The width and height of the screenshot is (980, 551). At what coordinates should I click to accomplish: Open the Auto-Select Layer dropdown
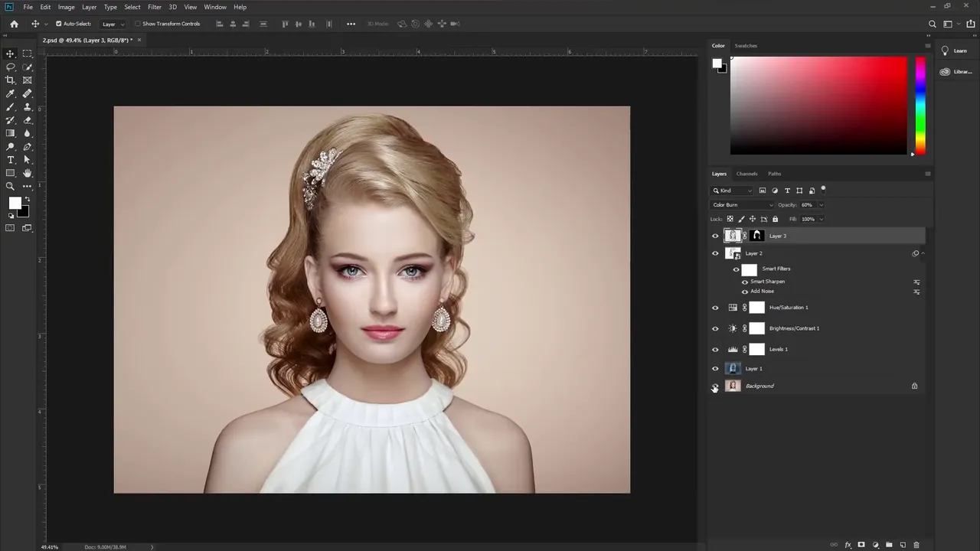pos(112,24)
